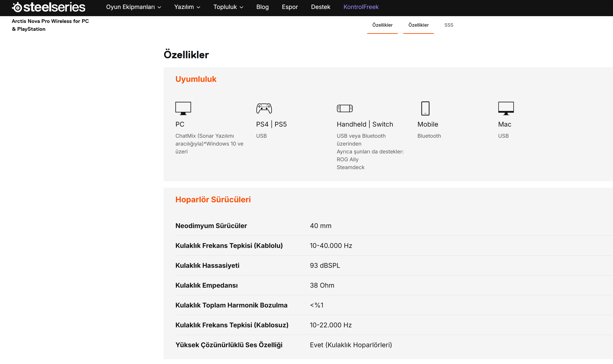Click the USB veya Bluetooth üzerinden text
The image size is (613, 364).
coord(361,140)
